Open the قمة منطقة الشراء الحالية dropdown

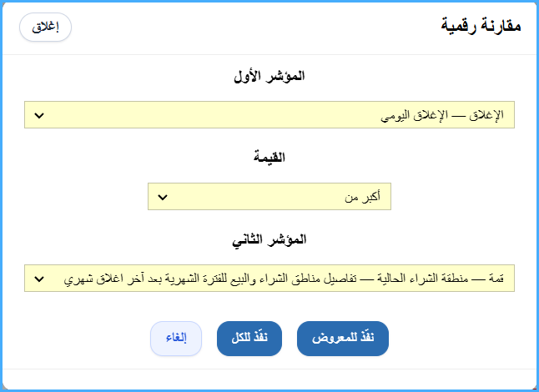pyautogui.click(x=269, y=279)
